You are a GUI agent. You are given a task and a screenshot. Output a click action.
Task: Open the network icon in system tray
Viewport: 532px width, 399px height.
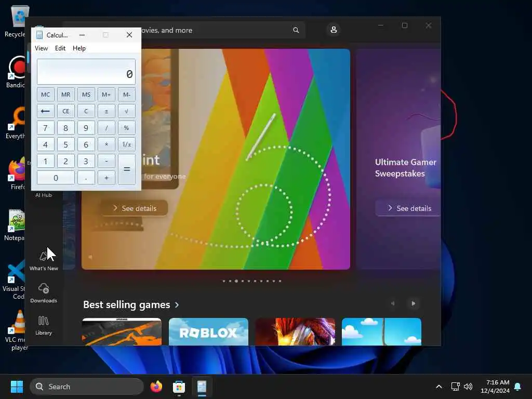click(x=455, y=387)
